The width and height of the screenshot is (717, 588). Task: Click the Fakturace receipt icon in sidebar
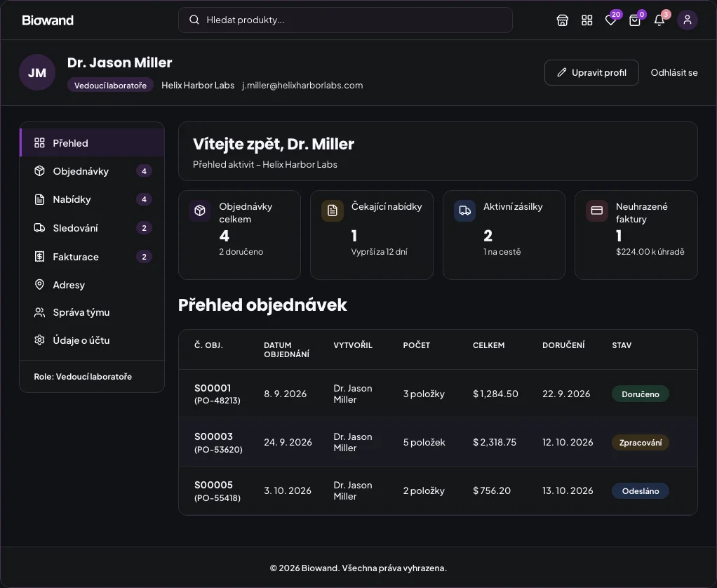(40, 257)
